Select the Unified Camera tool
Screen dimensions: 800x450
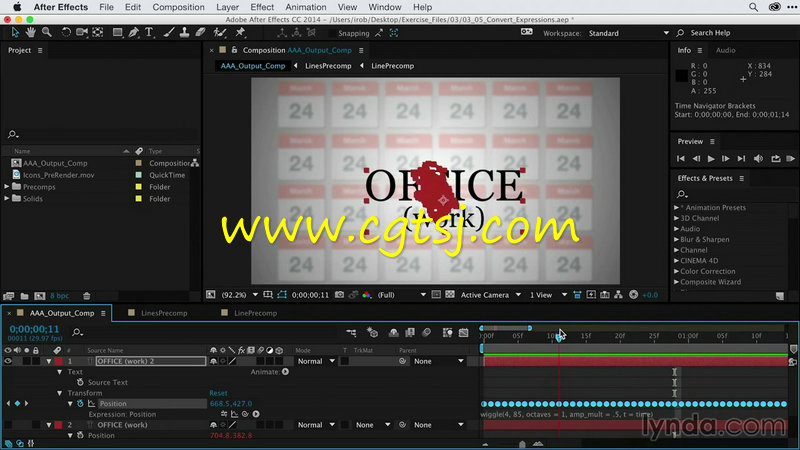pos(82,33)
